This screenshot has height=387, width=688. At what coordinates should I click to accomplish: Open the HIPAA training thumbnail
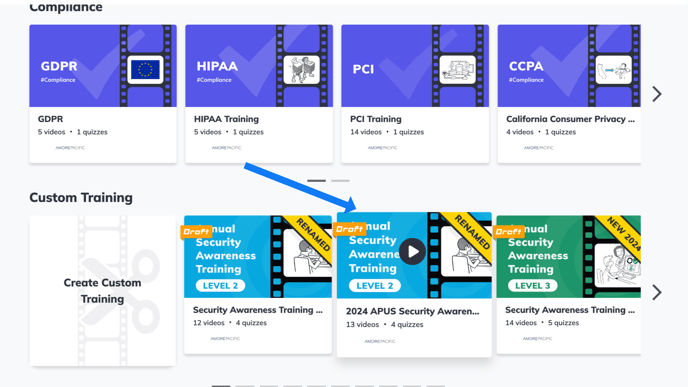(x=259, y=66)
